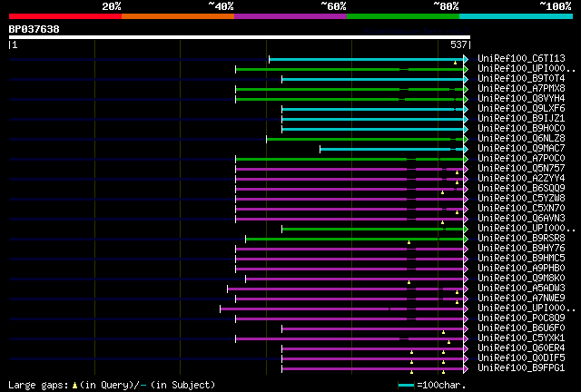Screen dimensions: 581x392
Task: Click the purple arrowhead ending the B9FPG1 alignment
Action: pyautogui.click(x=466, y=369)
